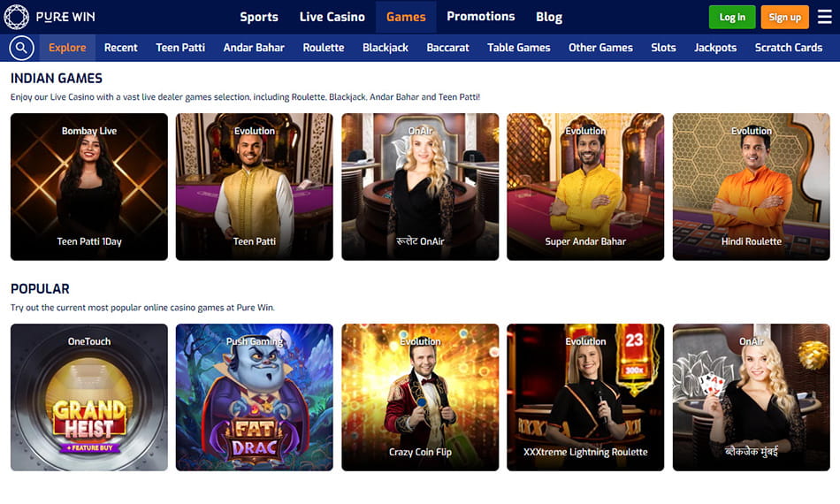Switch to the Blackjack tab

(386, 48)
